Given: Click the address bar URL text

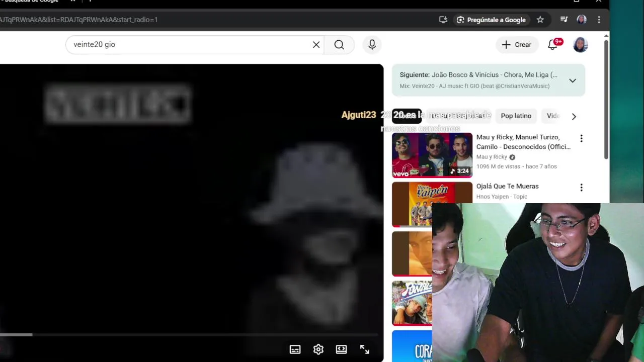Looking at the screenshot, I should pos(79,20).
